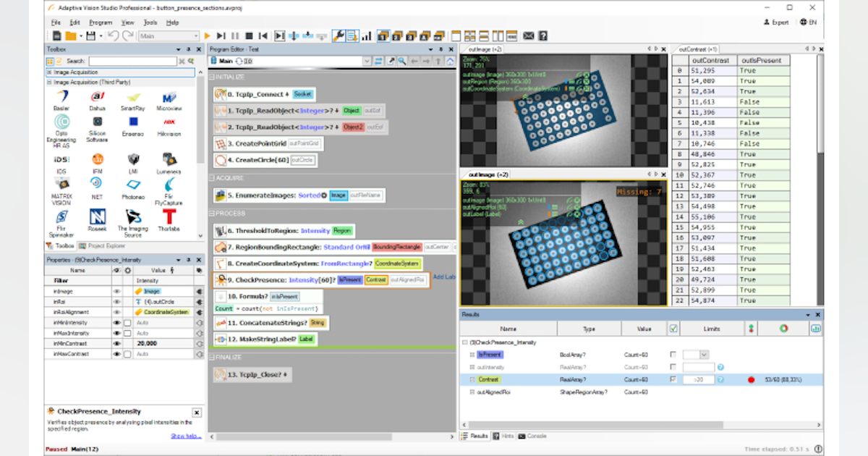
Task: Click the orange color marker beside inPointGrid value
Action: 140,291
